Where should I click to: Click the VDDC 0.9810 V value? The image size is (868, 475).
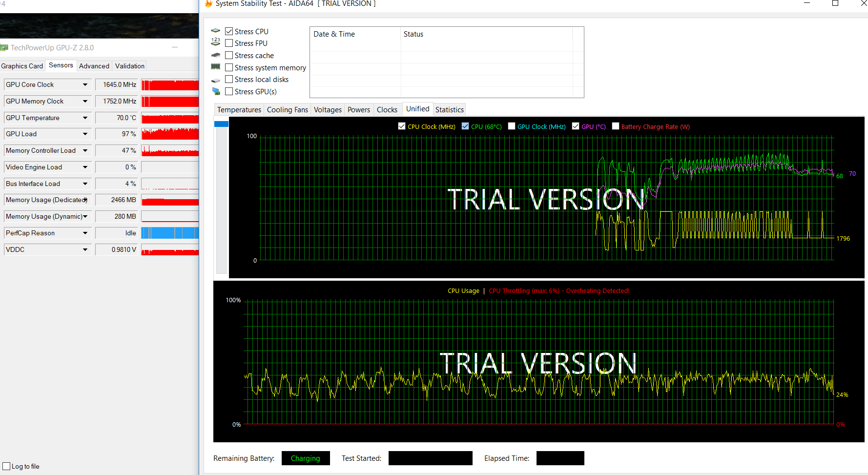pyautogui.click(x=116, y=249)
